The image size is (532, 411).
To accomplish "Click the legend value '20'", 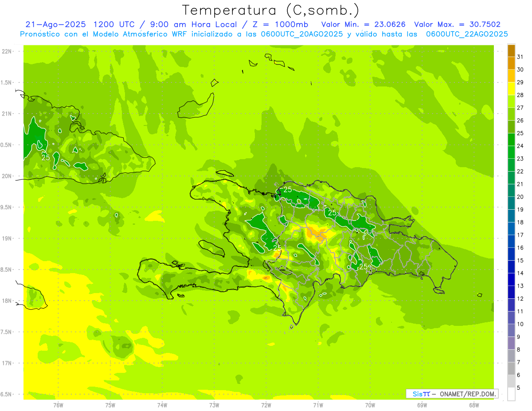I will 520,197.
